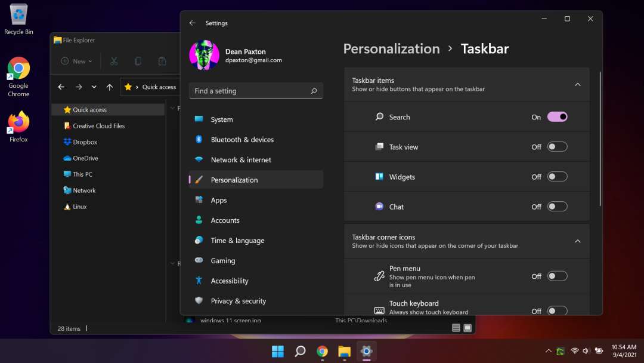Click the File Explorer up arrow icon

tap(109, 87)
